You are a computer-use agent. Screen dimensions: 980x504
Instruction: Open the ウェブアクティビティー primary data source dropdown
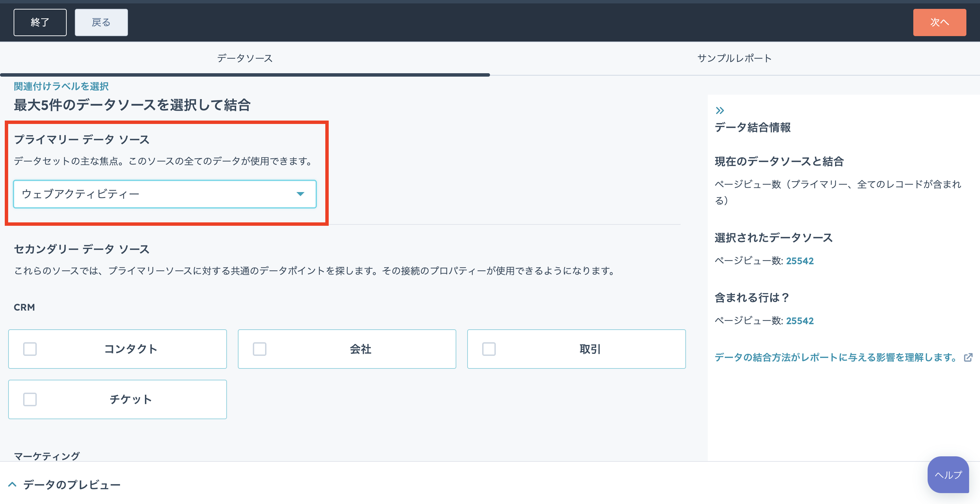tap(165, 194)
